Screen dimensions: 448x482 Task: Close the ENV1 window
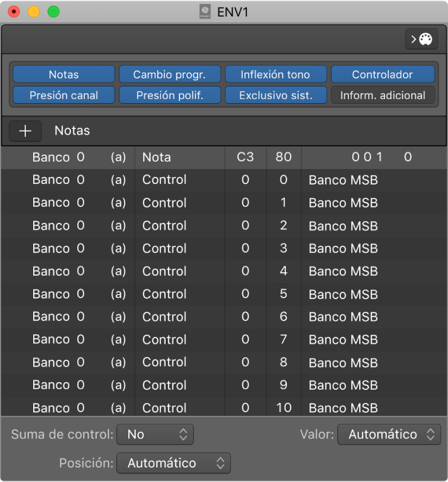tap(13, 11)
